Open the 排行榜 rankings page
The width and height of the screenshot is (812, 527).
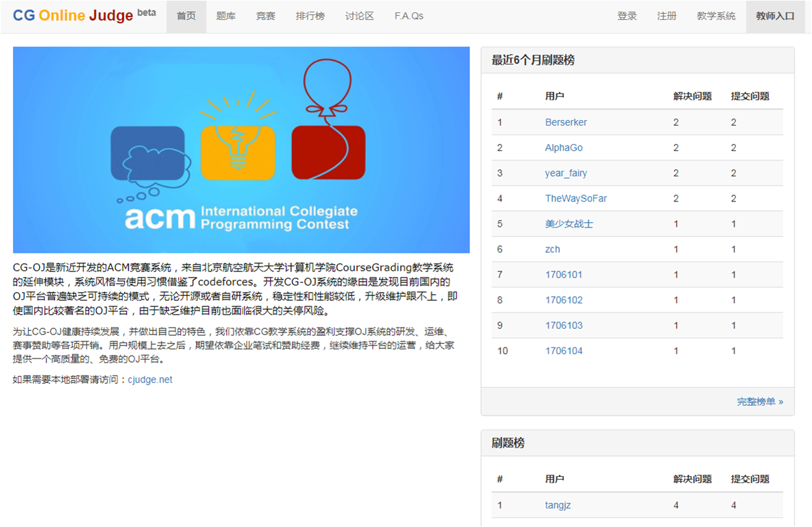click(x=310, y=16)
